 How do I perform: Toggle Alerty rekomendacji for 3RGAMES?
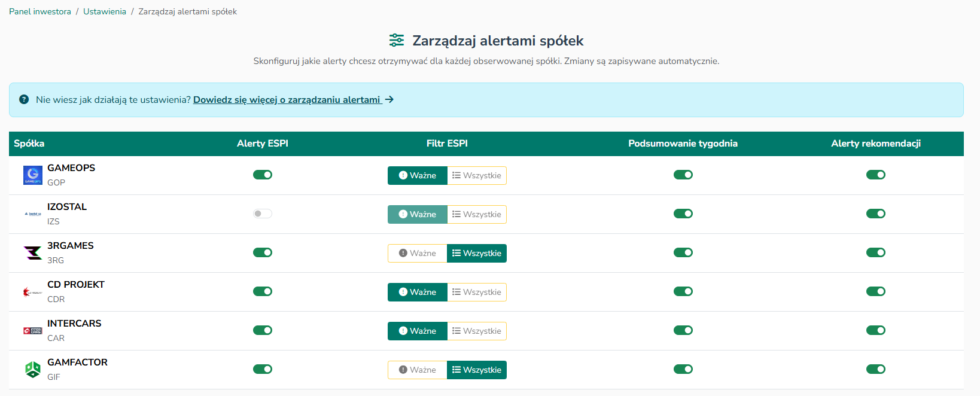click(x=876, y=252)
